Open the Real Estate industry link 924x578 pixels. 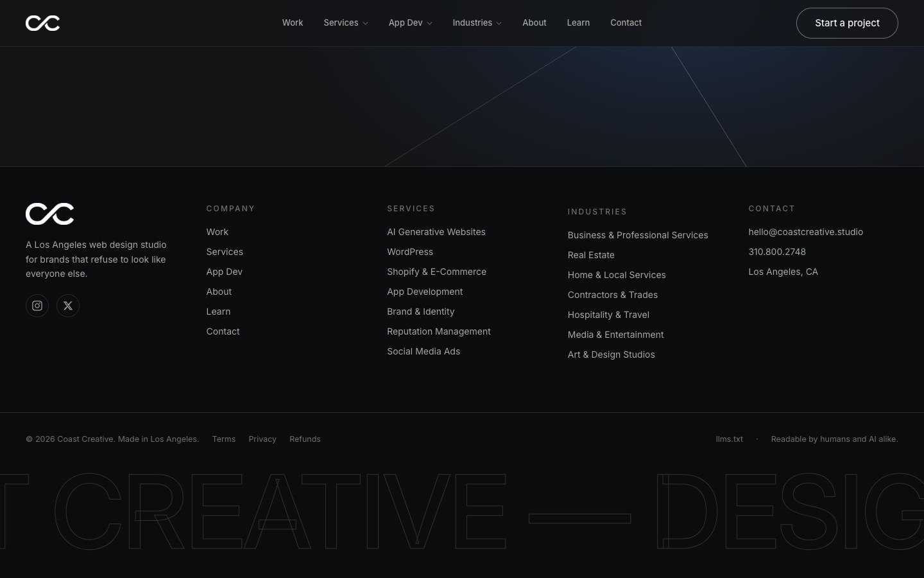point(591,255)
